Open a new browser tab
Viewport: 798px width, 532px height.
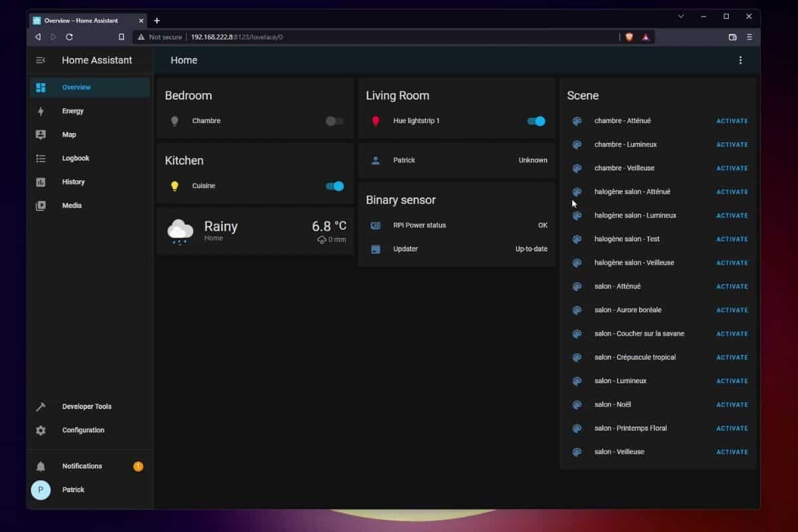click(x=157, y=21)
